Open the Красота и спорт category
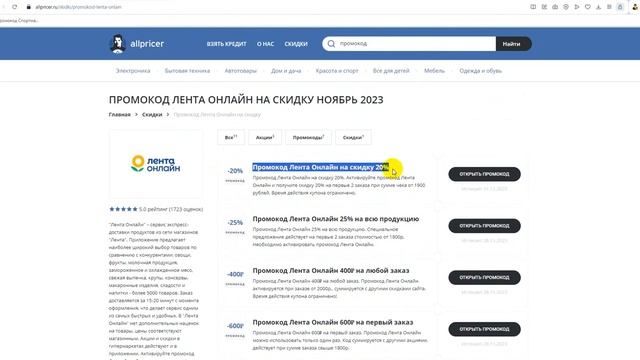The image size is (640, 360). pyautogui.click(x=337, y=71)
